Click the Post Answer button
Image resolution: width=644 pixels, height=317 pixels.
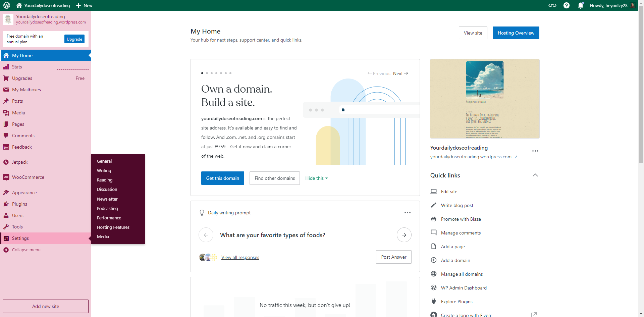point(394,257)
